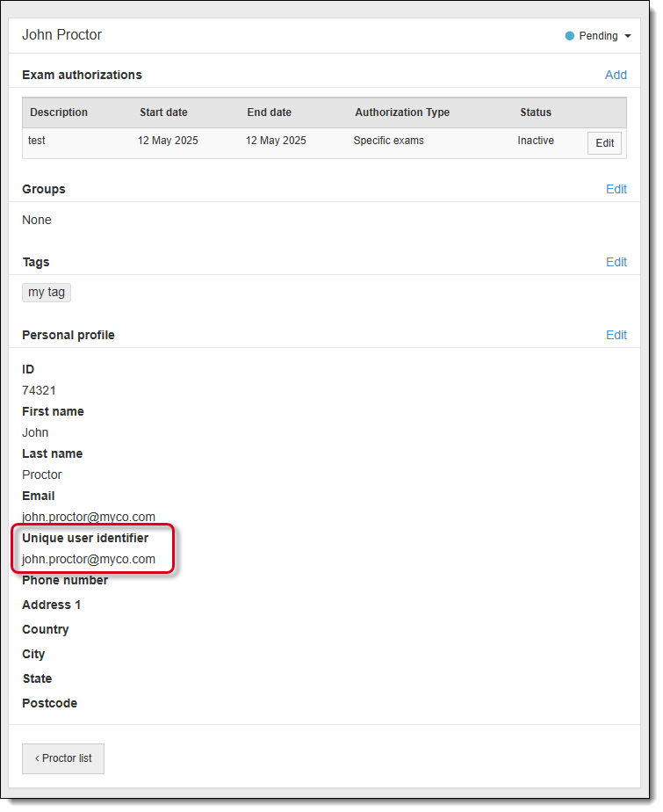Click the blue status dot icon
Screen dimensions: 663x812
point(569,36)
